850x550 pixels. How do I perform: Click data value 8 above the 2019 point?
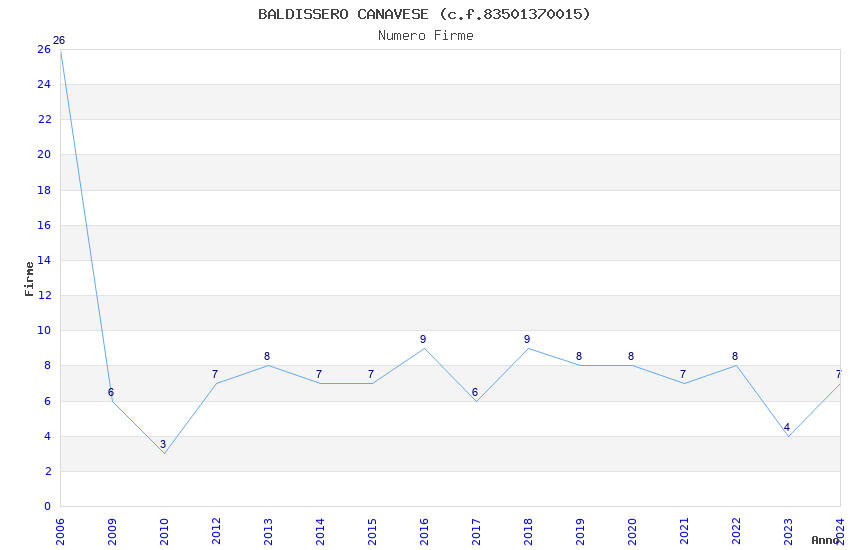(579, 356)
